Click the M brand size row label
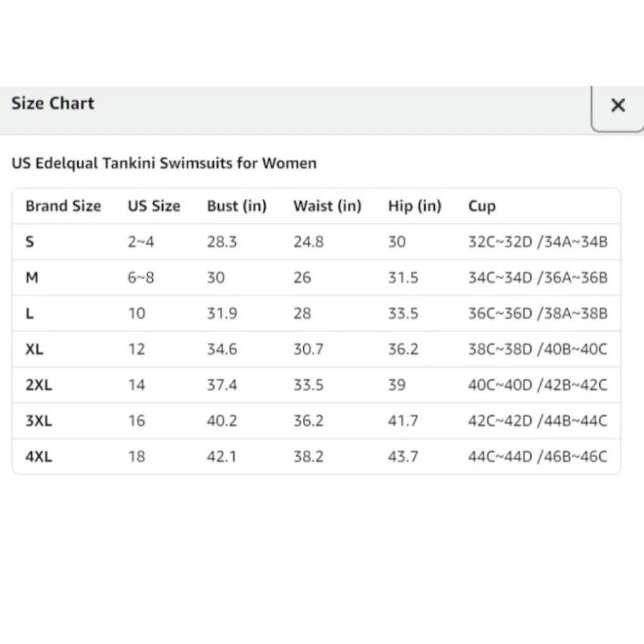This screenshot has height=644, width=644. pos(31,278)
